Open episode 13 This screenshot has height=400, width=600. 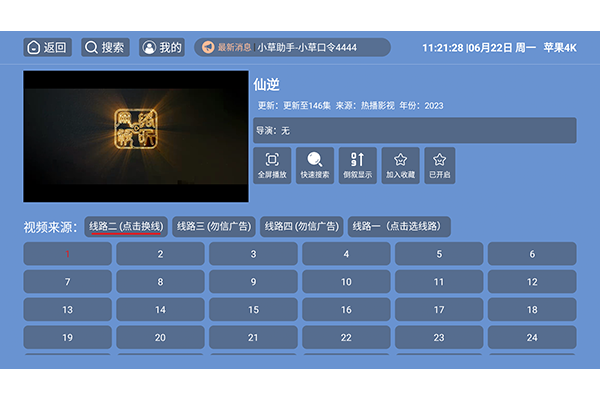click(67, 310)
